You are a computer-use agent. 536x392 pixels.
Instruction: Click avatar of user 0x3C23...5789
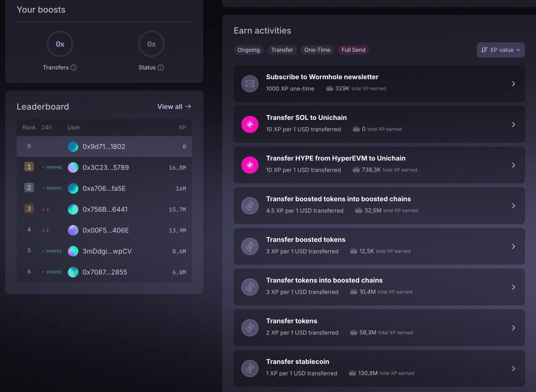coord(73,168)
